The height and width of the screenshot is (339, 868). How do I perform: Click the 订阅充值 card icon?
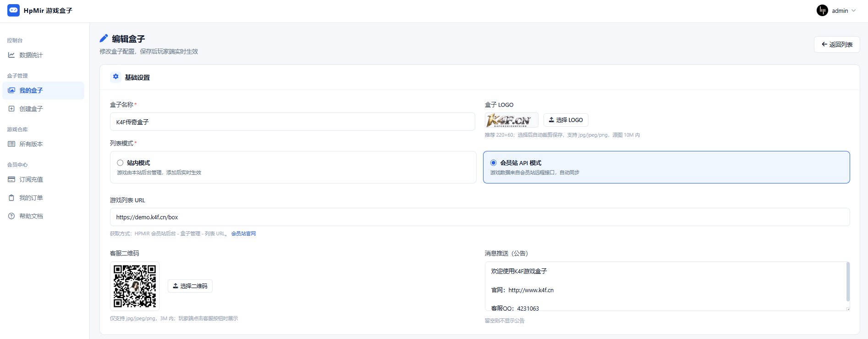click(11, 179)
